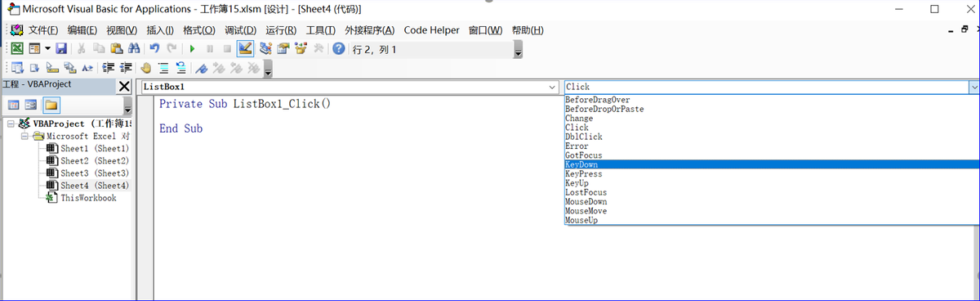Save the workbook with the disk icon
Image resolution: width=980 pixels, height=301 pixels.
click(x=61, y=49)
